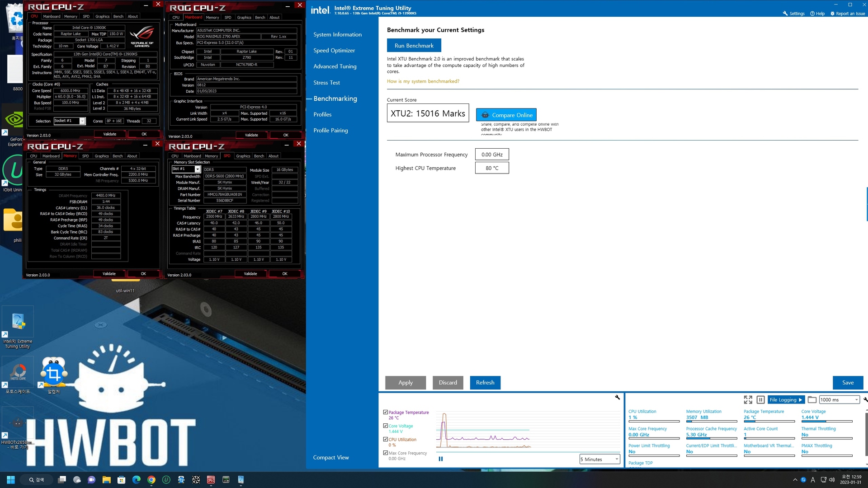This screenshot has width=868, height=488.
Task: Open the 포토스케이프 desktop shortcut
Action: point(18,375)
